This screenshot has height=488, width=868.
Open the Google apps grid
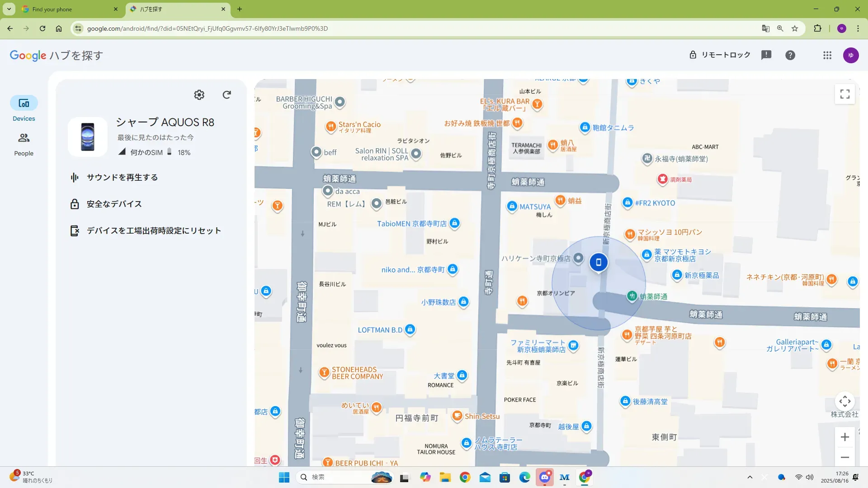[x=827, y=55]
